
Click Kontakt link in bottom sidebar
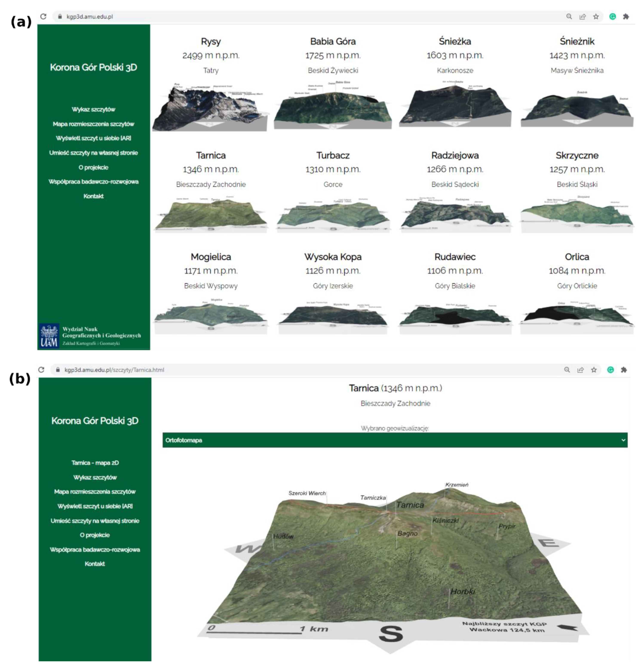click(x=95, y=564)
